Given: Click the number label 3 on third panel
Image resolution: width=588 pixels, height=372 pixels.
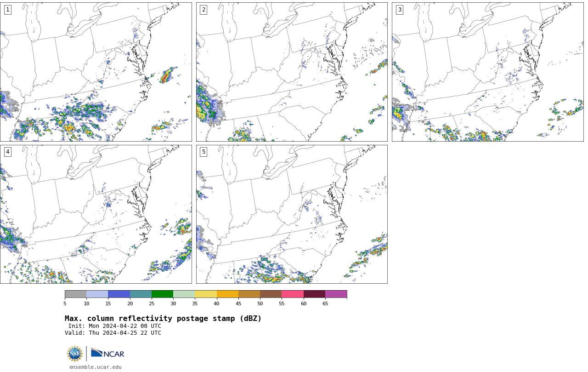Looking at the screenshot, I should click(x=399, y=10).
